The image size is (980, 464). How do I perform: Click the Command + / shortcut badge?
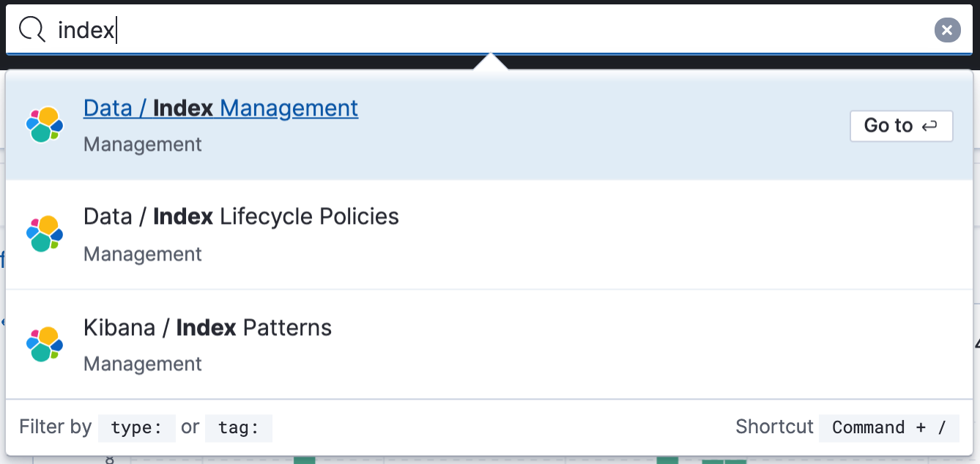tap(888, 427)
